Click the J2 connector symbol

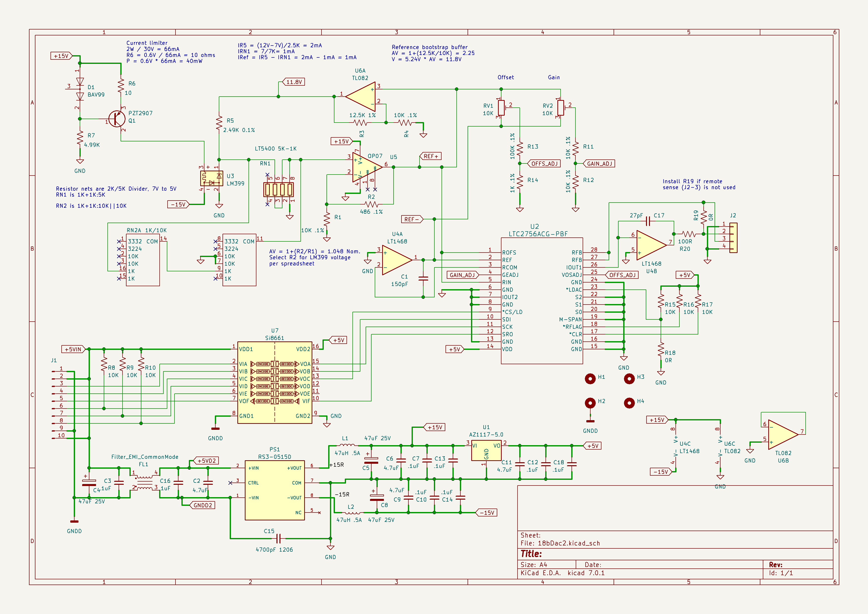[733, 238]
